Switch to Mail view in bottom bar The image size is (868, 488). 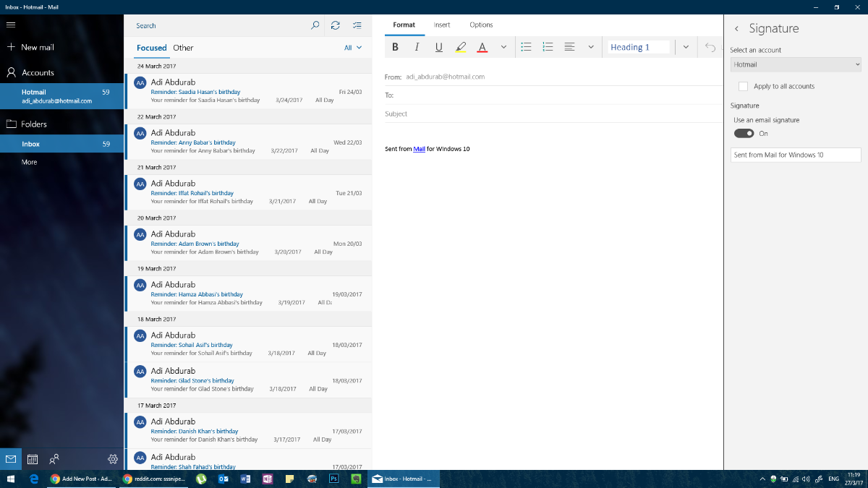11,458
